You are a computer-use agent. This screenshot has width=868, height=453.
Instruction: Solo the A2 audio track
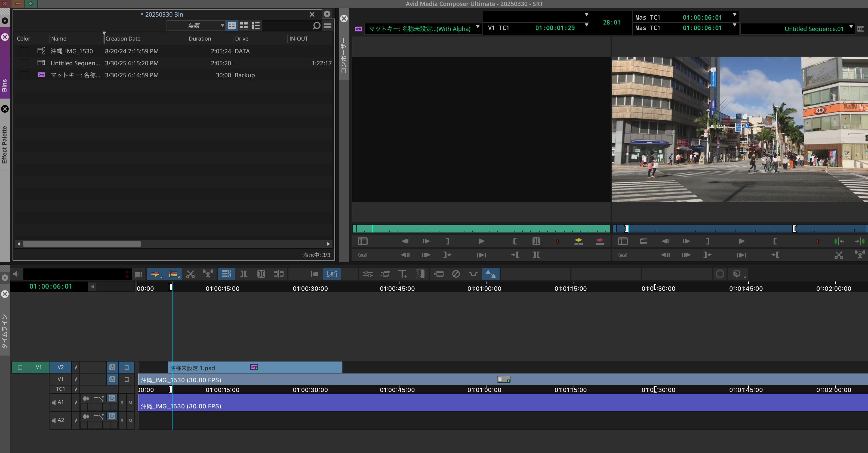tap(122, 421)
